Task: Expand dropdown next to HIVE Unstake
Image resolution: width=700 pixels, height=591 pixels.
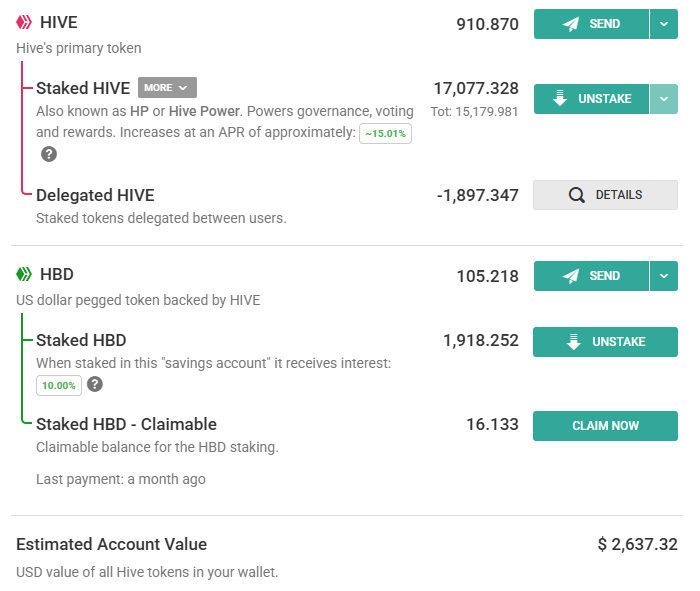Action: pyautogui.click(x=664, y=99)
